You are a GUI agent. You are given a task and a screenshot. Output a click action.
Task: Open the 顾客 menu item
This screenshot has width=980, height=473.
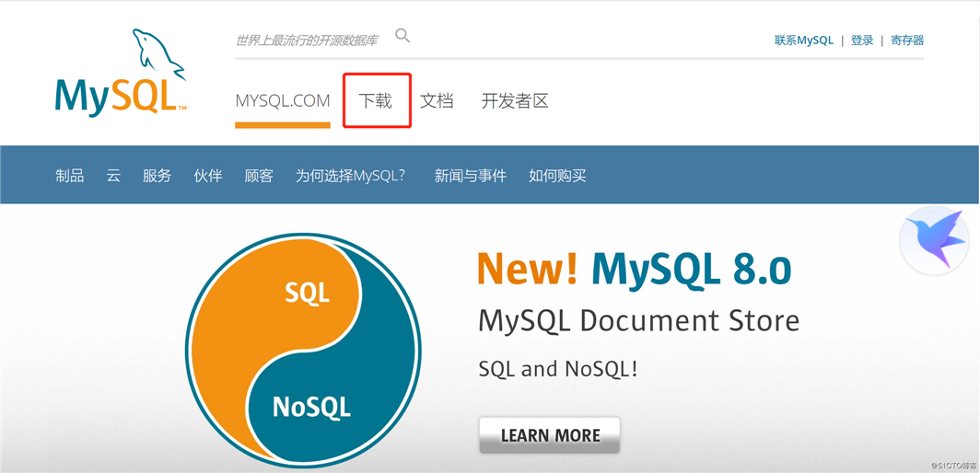[x=259, y=176]
